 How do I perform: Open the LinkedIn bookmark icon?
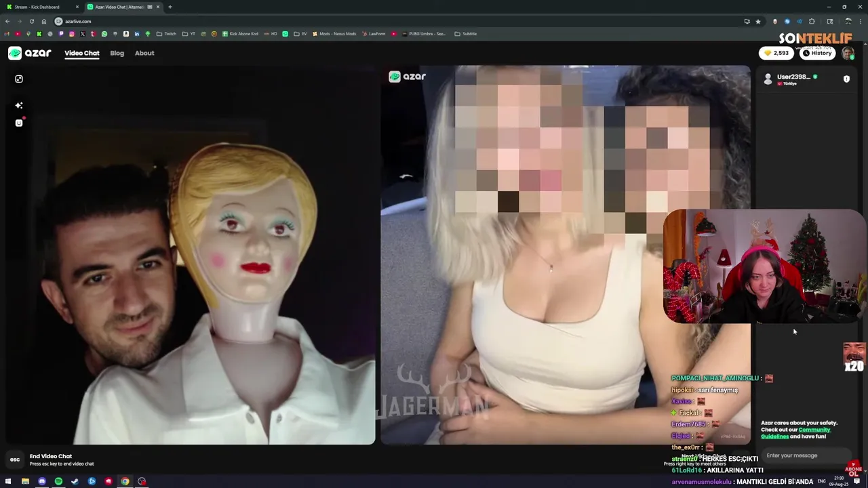(137, 34)
